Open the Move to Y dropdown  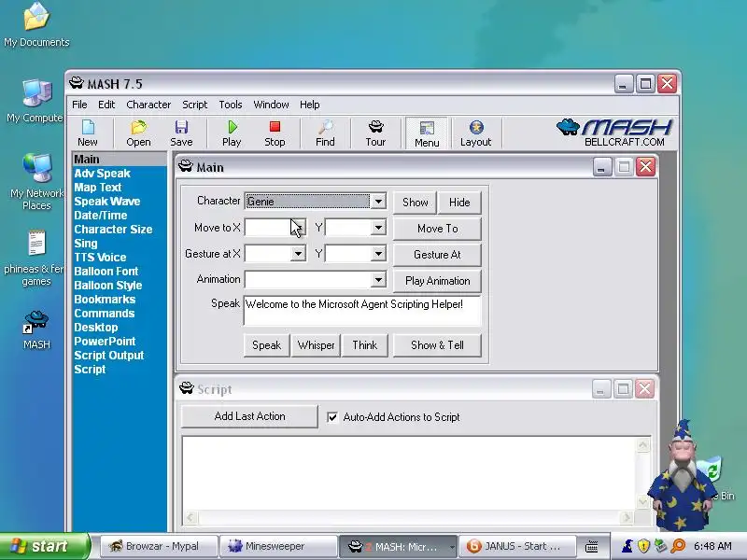(x=378, y=228)
